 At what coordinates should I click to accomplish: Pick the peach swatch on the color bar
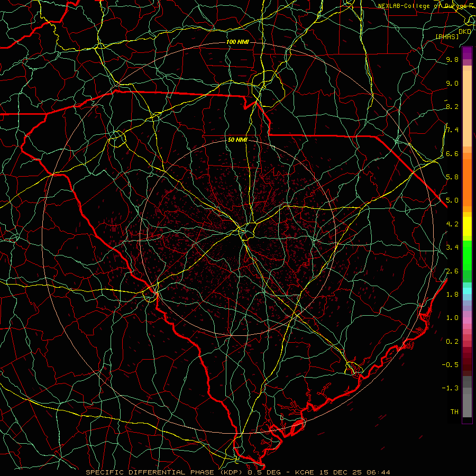tap(467, 109)
